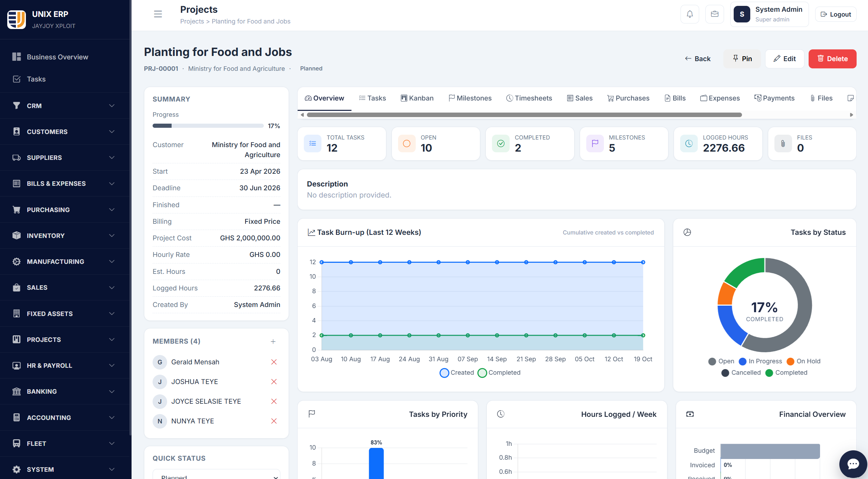Viewport: 868px width, 479px height.
Task: Remove Gerald Mensah with the red X
Action: (x=274, y=362)
